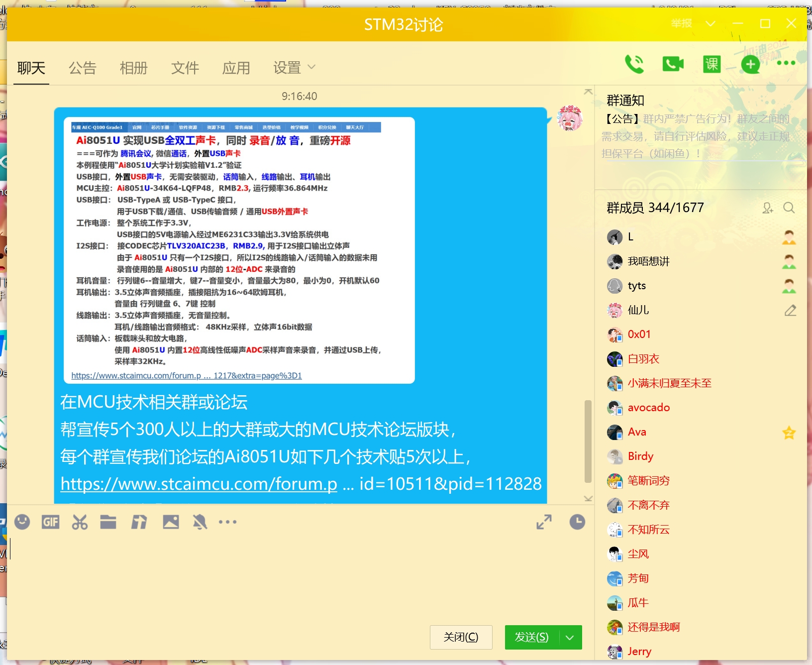The height and width of the screenshot is (665, 812).
Task: Select member 尘风
Action: (638, 554)
